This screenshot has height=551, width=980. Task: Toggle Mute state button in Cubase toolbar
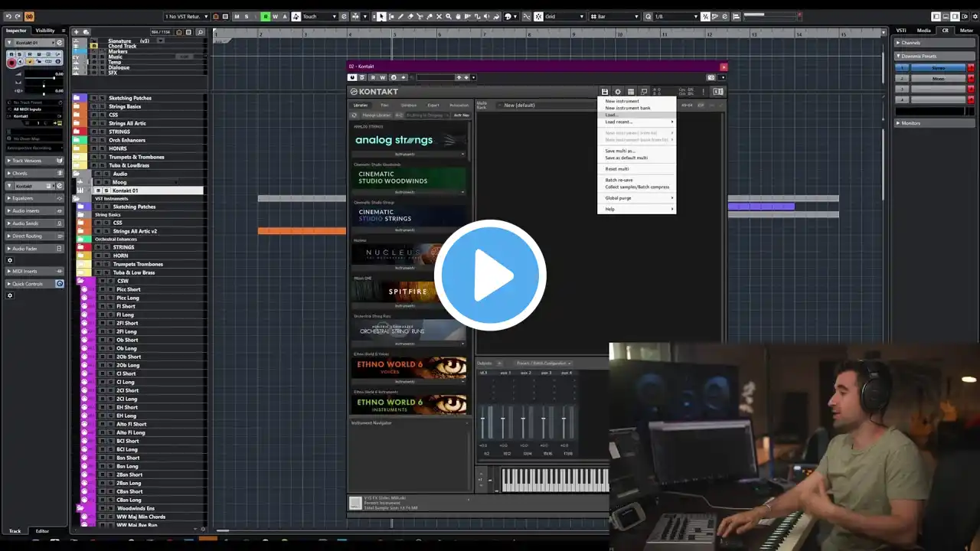236,16
